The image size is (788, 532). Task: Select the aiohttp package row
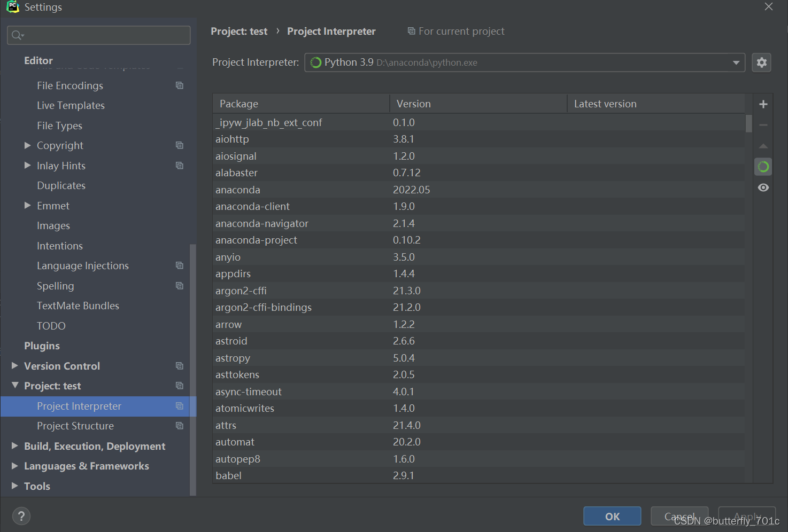click(478, 139)
